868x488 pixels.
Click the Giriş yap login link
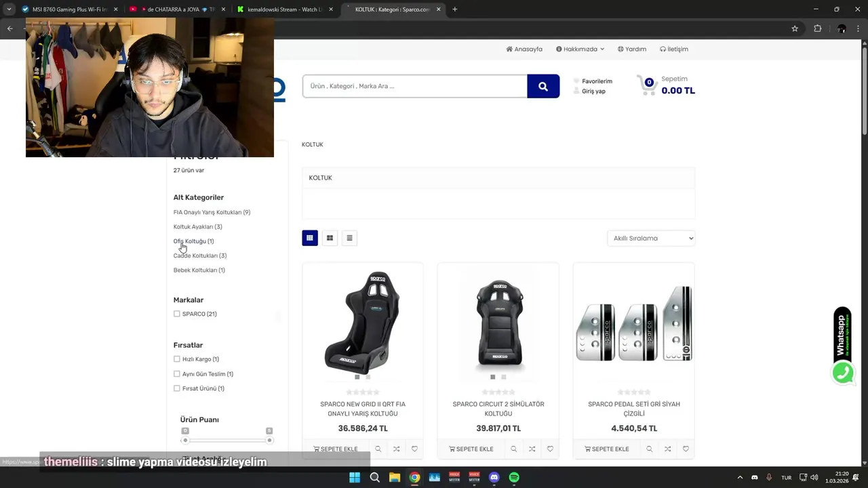click(x=593, y=91)
